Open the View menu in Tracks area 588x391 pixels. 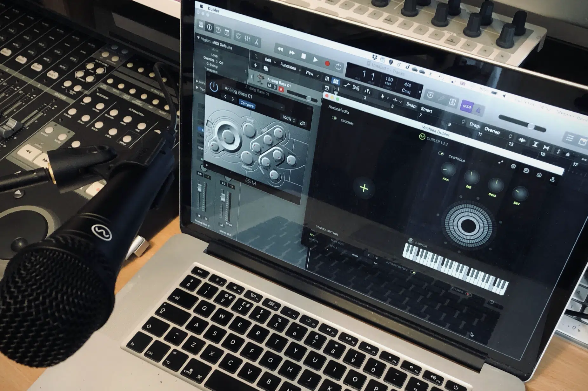point(311,73)
